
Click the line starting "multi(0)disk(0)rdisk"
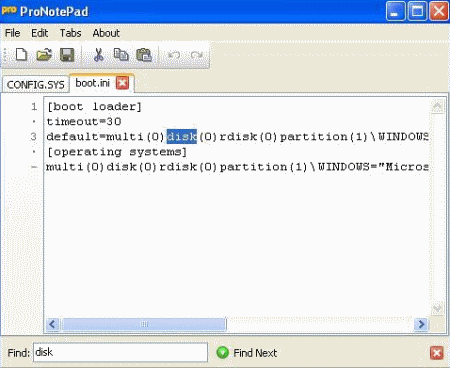237,167
